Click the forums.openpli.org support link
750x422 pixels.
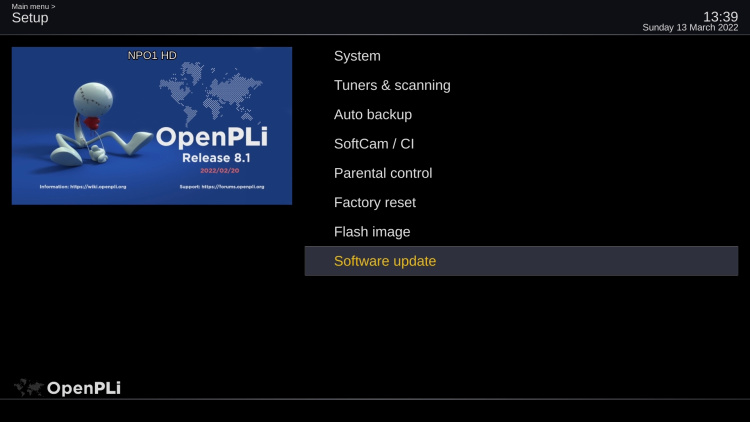pyautogui.click(x=222, y=187)
